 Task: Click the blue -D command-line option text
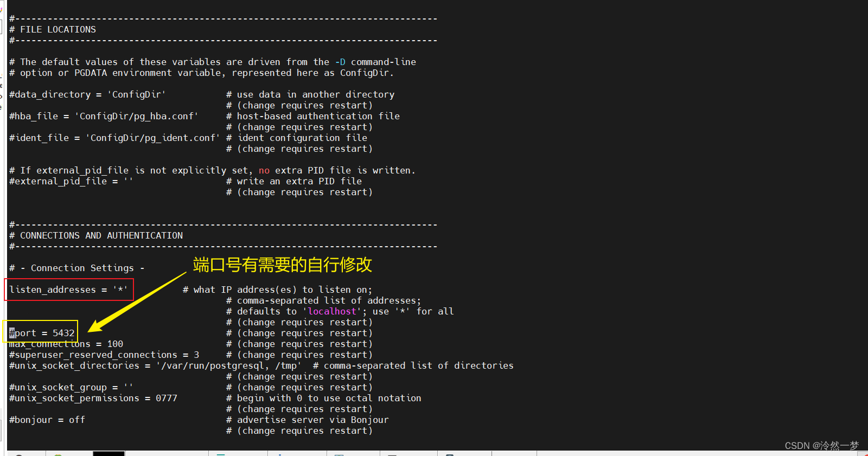[x=340, y=62]
